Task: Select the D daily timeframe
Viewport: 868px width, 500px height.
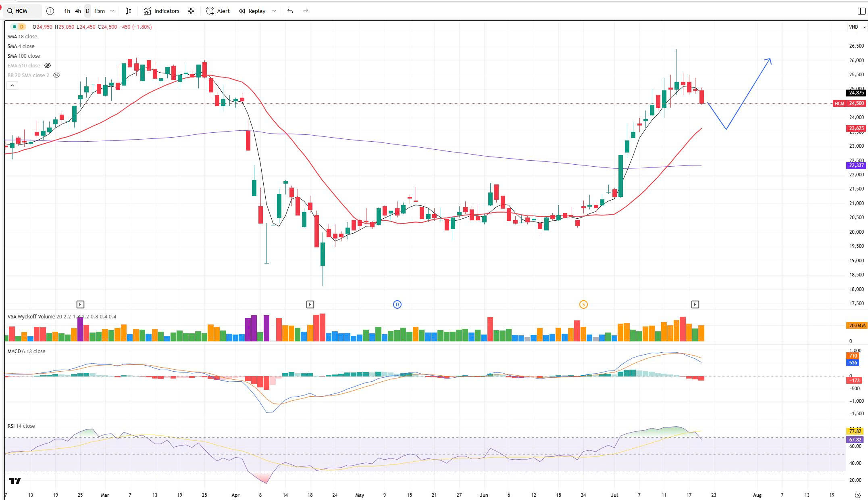Action: click(x=87, y=11)
